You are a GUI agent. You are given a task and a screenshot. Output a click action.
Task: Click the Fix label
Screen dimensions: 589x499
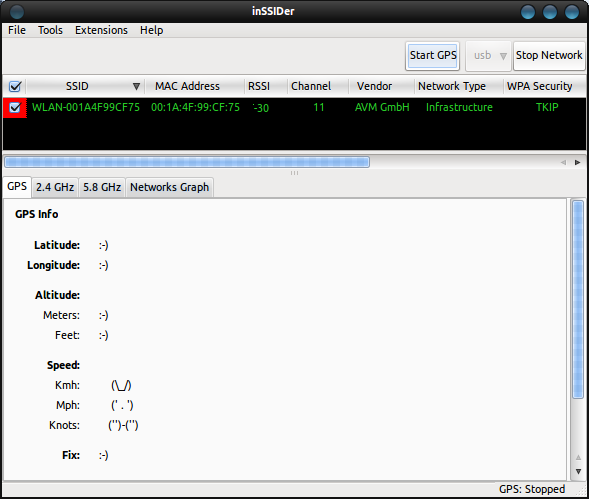click(71, 455)
